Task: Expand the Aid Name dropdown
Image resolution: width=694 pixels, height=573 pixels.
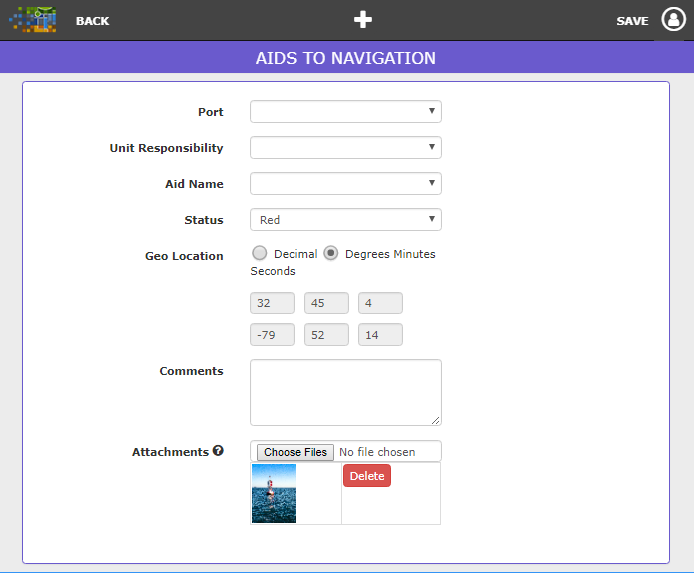Action: coord(346,184)
